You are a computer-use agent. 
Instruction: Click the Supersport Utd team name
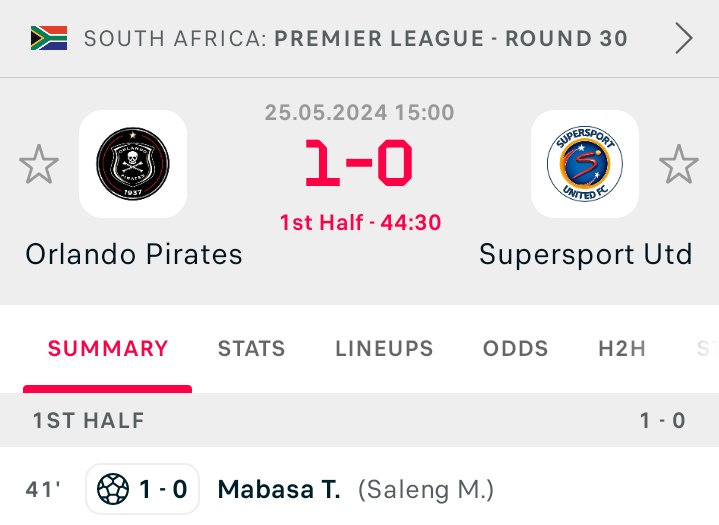coord(586,254)
